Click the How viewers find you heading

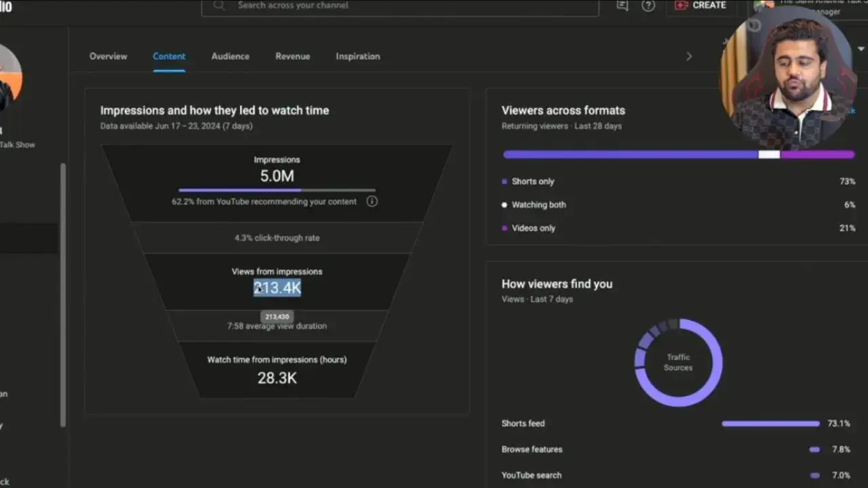(x=557, y=284)
